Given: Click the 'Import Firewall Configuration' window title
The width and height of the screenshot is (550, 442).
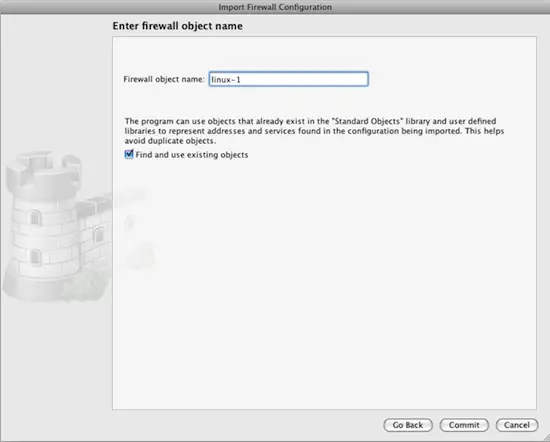Looking at the screenshot, I should [275, 7].
